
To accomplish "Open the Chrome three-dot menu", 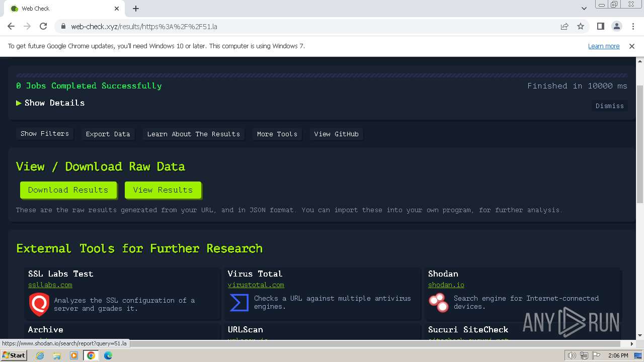I will 632,27.
